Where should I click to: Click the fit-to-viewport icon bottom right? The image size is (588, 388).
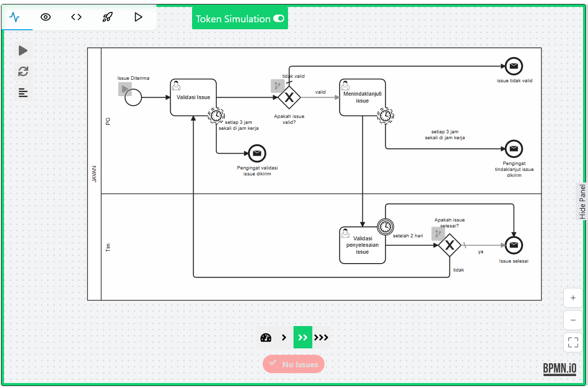pyautogui.click(x=573, y=342)
